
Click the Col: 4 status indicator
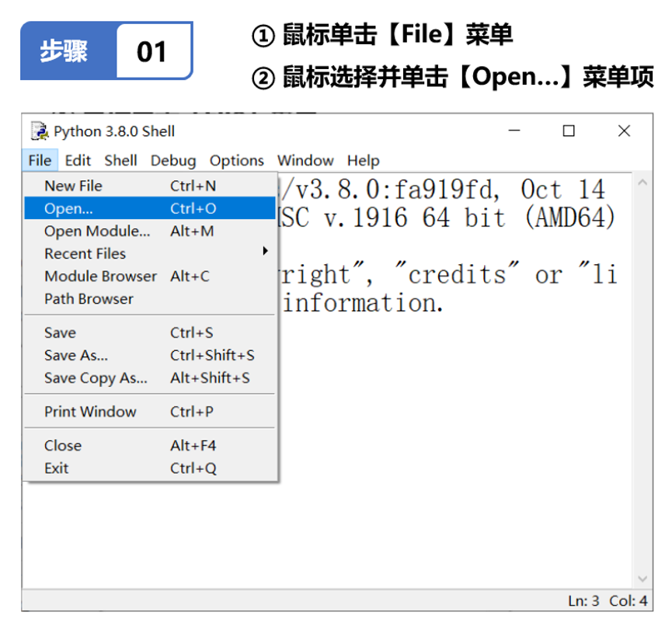click(628, 600)
